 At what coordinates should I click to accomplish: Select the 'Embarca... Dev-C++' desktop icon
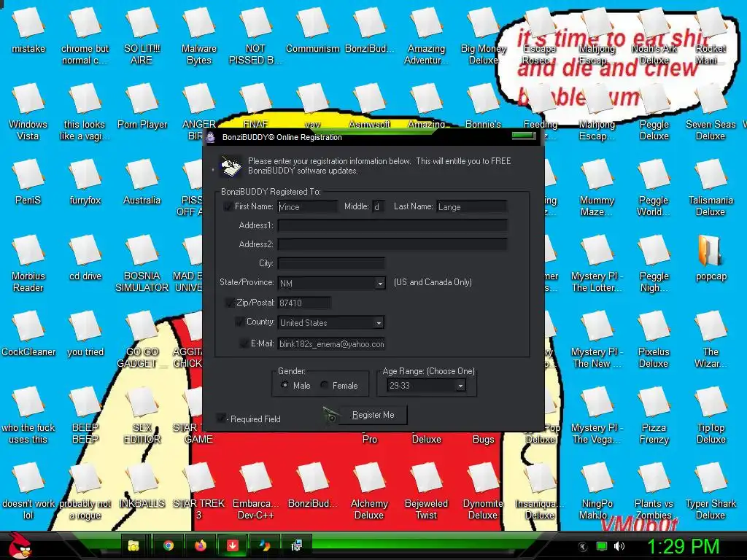pos(255,491)
